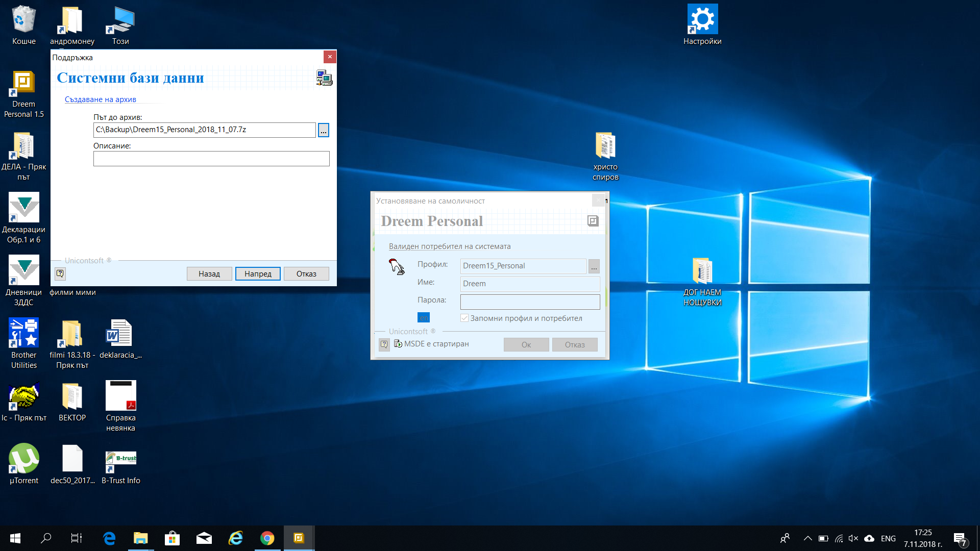Click 'Валиден потребител на системата' link
Image resolution: width=980 pixels, height=551 pixels.
tap(450, 246)
